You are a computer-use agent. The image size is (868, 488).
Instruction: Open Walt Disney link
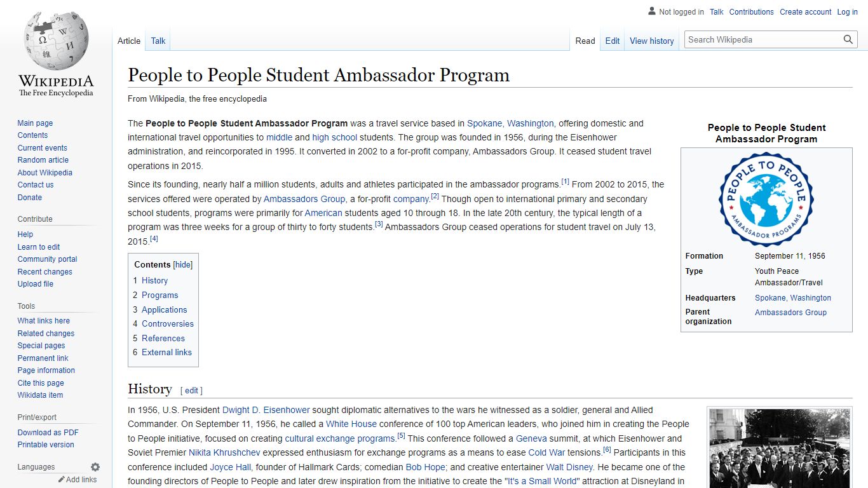point(569,467)
